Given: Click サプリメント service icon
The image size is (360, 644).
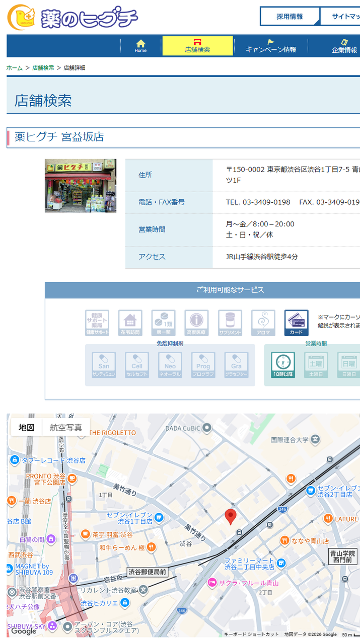Looking at the screenshot, I should click(x=230, y=323).
